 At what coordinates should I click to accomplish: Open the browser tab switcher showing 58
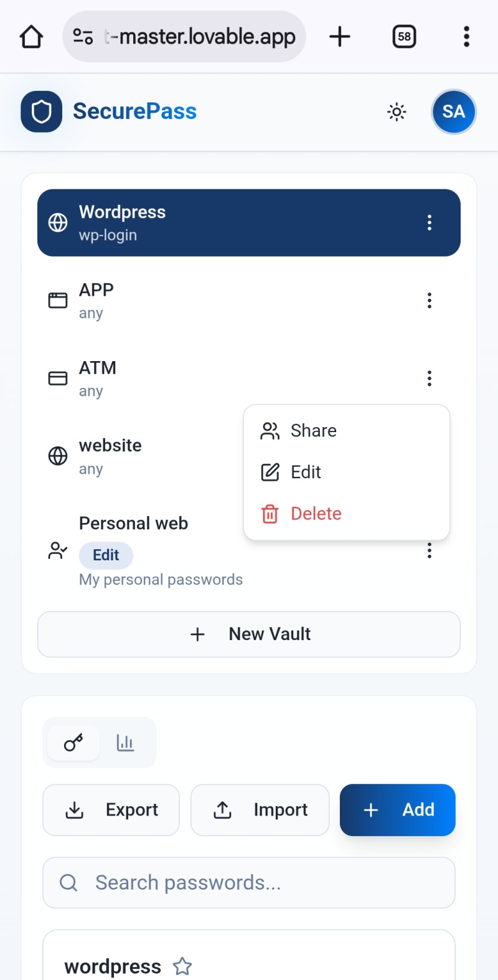tap(404, 37)
